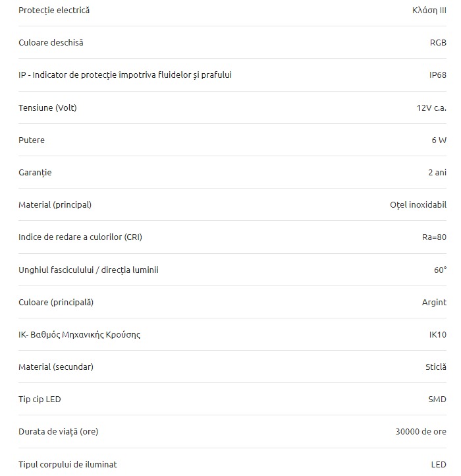Select the 'Ra=80' value
461x476 pixels.
tap(434, 237)
